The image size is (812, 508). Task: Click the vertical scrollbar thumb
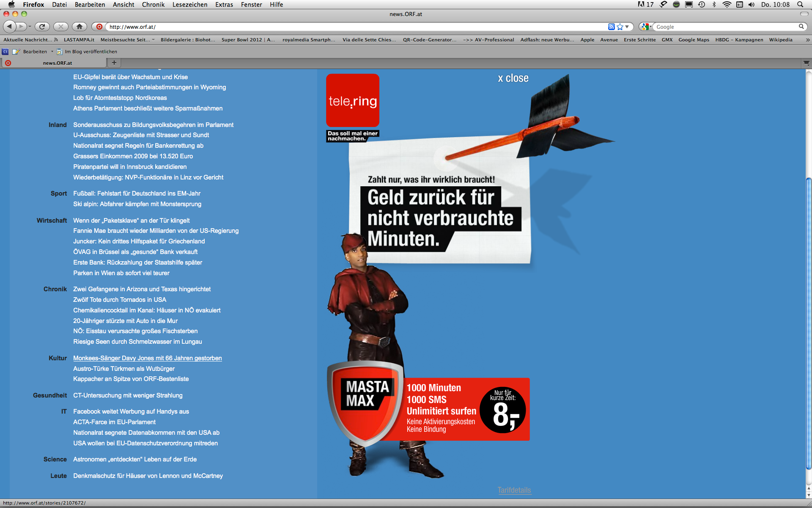[x=809, y=323]
